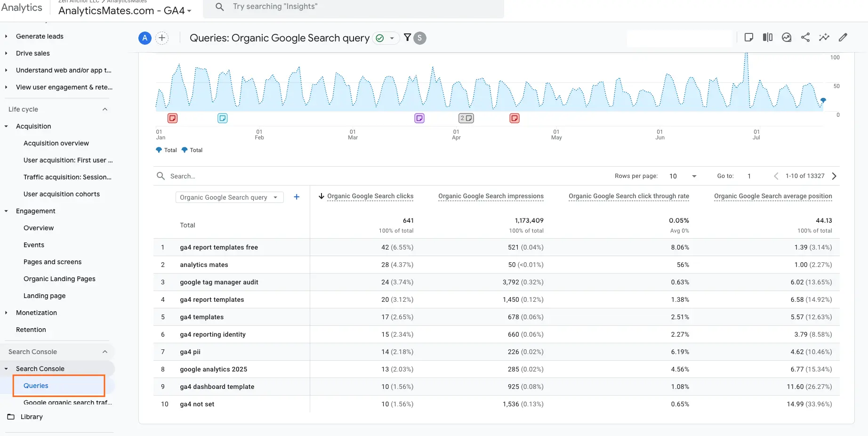
Task: Collapse the Engagement topic
Action: click(x=6, y=211)
